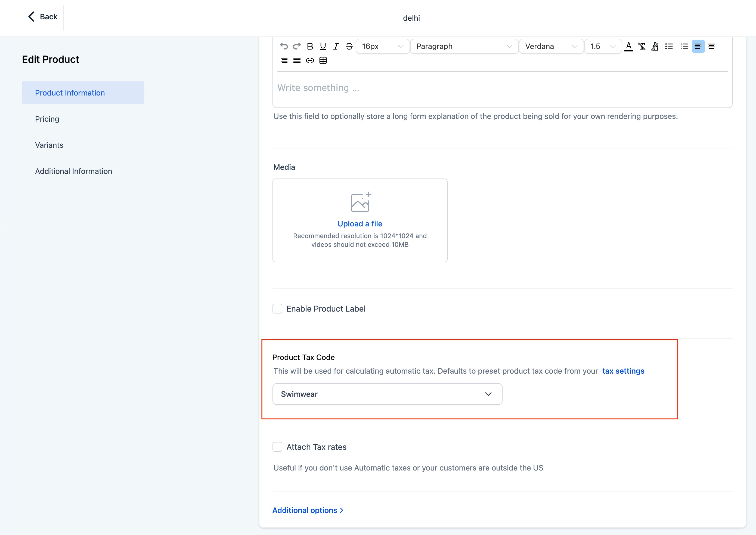This screenshot has width=756, height=535.
Task: Apply strikethrough formatting
Action: point(349,47)
